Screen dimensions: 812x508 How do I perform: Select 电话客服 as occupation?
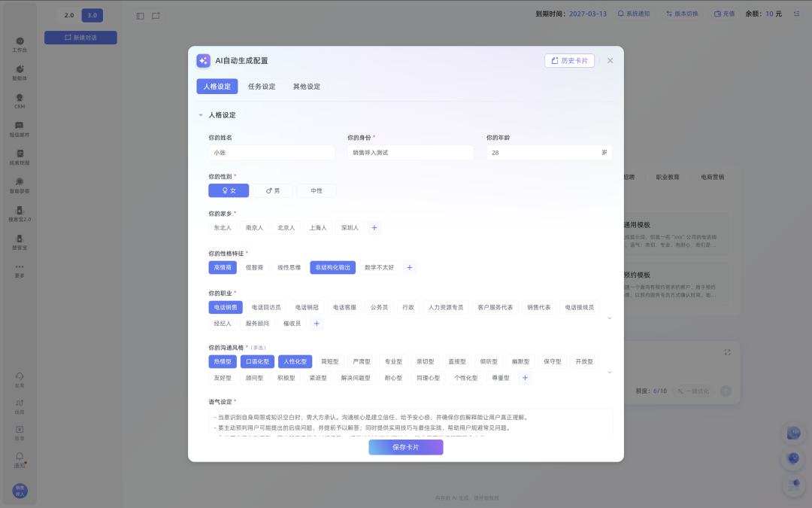[344, 307]
